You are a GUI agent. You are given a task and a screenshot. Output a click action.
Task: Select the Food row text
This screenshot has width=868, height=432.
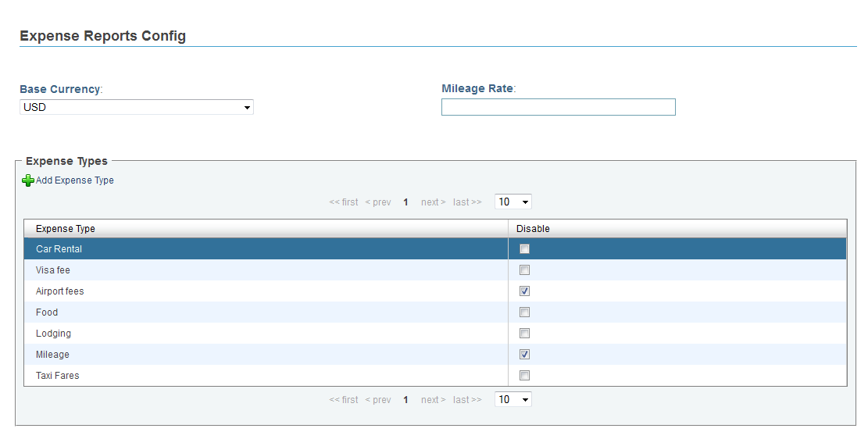(47, 312)
